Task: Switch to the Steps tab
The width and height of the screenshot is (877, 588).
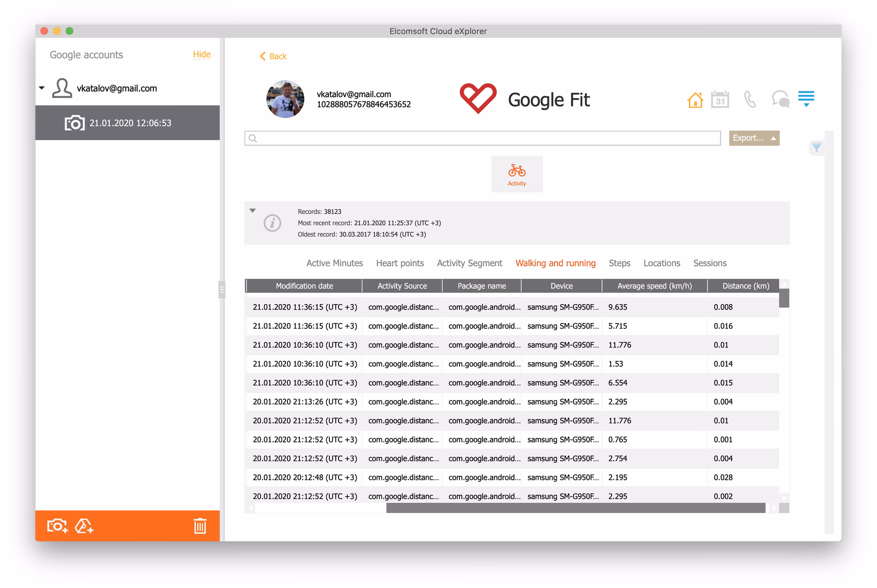Action: (619, 263)
